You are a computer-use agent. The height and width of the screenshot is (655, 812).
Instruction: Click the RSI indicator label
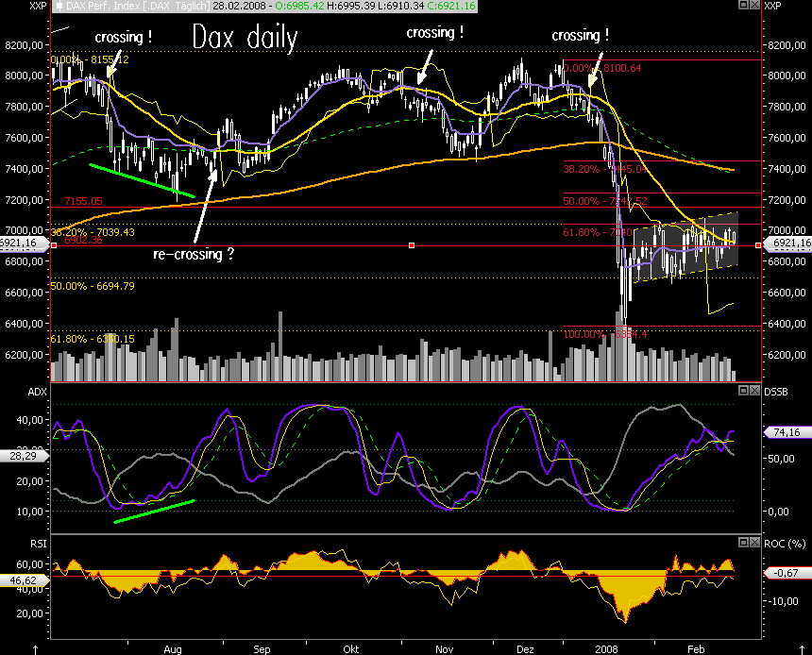click(x=39, y=544)
